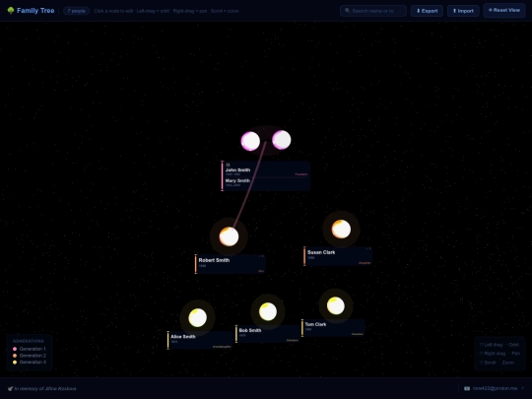The image size is (532, 399).
Task: Focus the Search name field
Action: [373, 11]
